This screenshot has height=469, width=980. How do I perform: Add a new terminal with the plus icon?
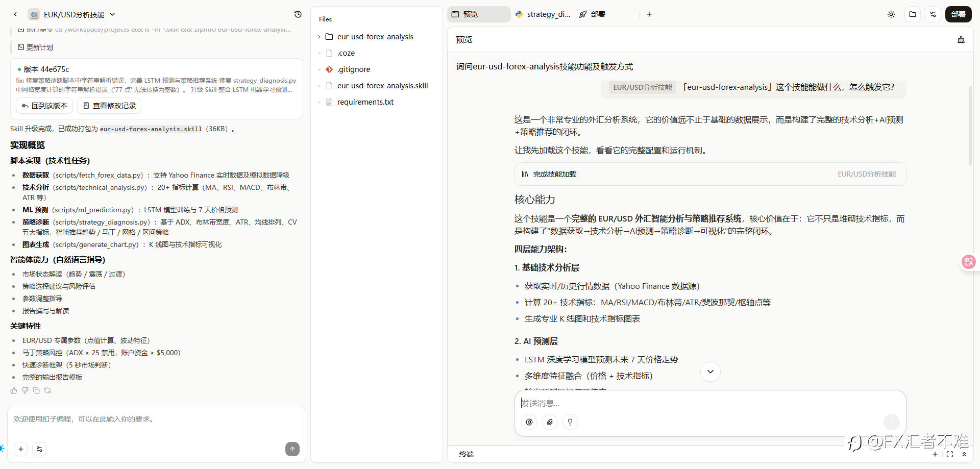click(x=935, y=454)
